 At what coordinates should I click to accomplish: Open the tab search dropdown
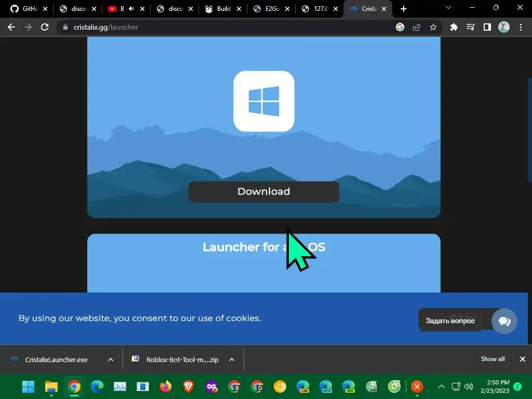(448, 7)
